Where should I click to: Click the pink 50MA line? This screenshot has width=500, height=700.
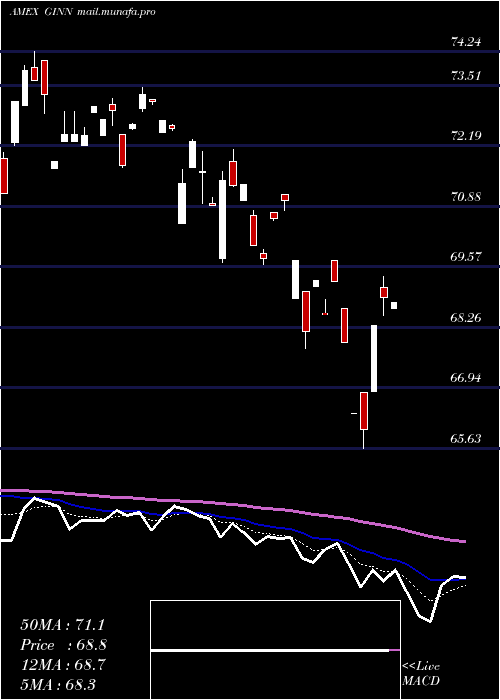(x=232, y=504)
